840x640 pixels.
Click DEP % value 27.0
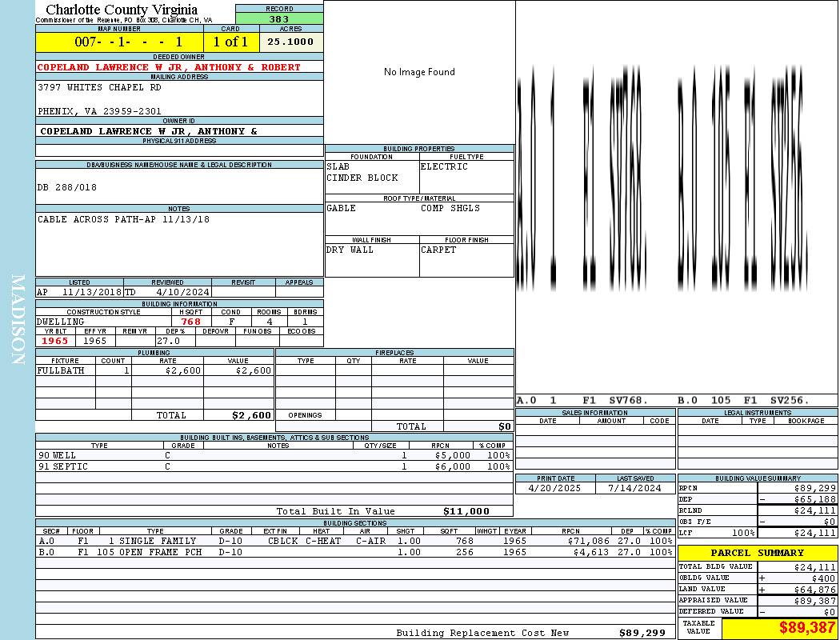point(168,341)
